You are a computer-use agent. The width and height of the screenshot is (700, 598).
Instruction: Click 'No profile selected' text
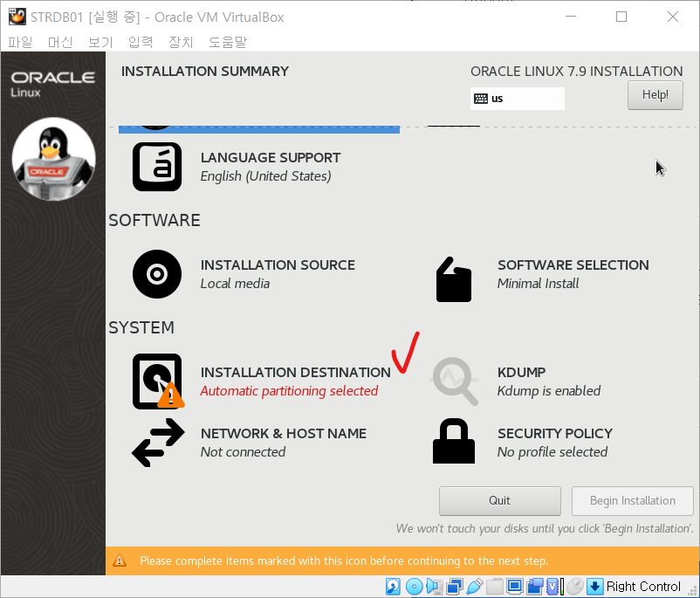pos(552,452)
